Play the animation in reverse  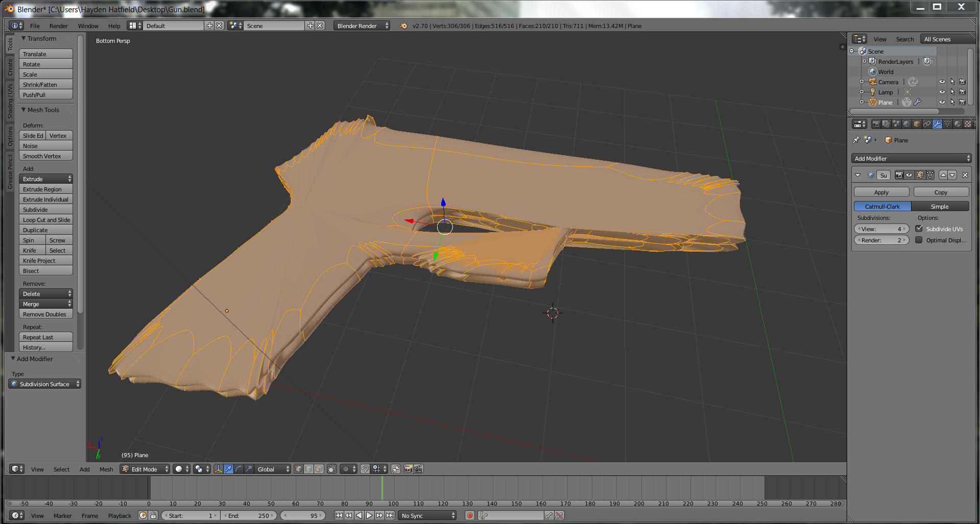coord(359,515)
